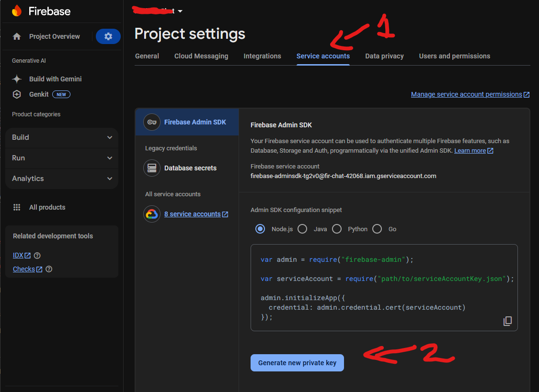Image resolution: width=539 pixels, height=392 pixels.
Task: Switch to Users and permissions tab
Action: pyautogui.click(x=454, y=56)
